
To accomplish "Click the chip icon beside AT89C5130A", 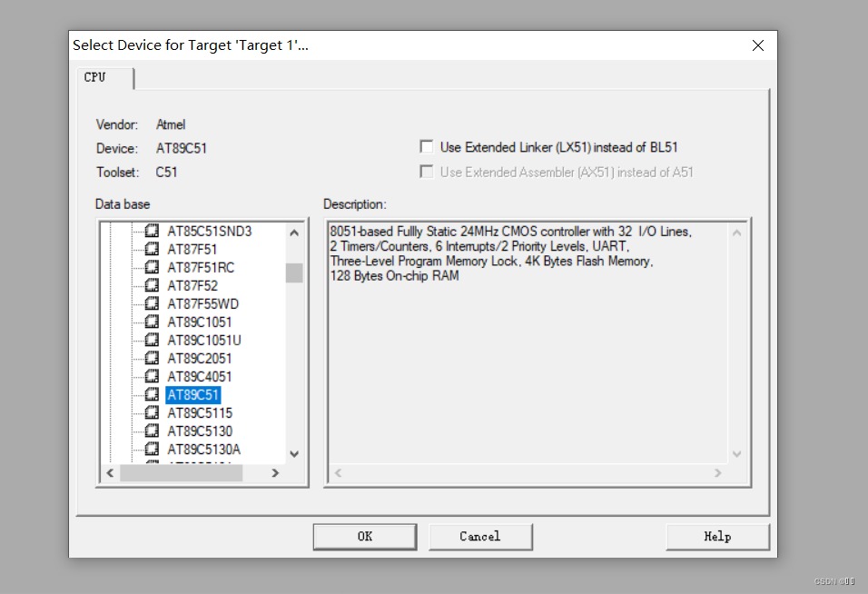I will pyautogui.click(x=152, y=449).
